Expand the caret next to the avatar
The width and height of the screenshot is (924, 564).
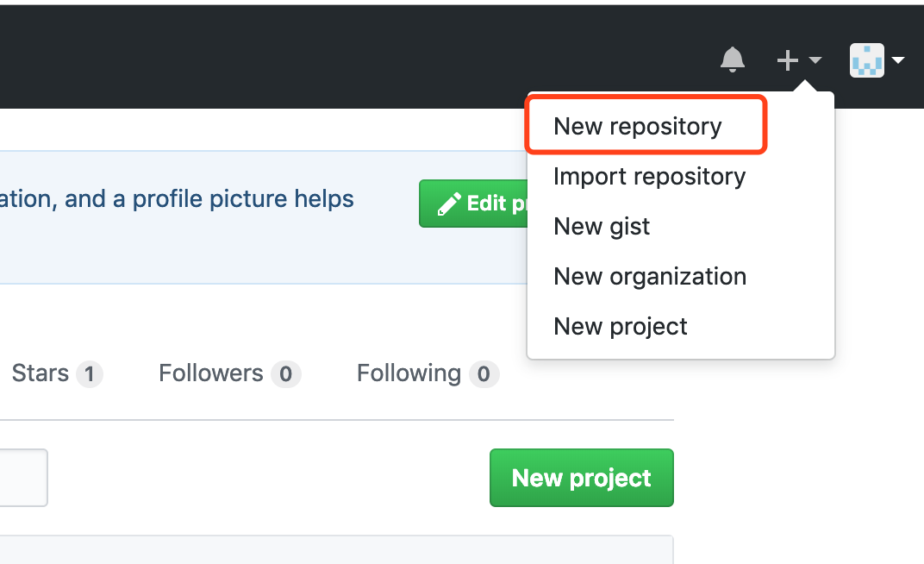tap(898, 60)
